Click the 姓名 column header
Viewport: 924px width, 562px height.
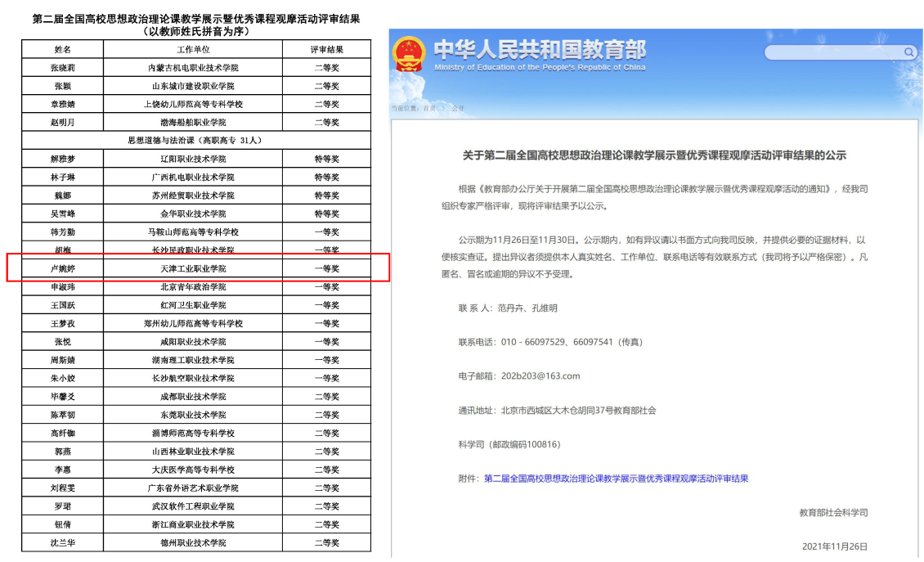(x=62, y=50)
